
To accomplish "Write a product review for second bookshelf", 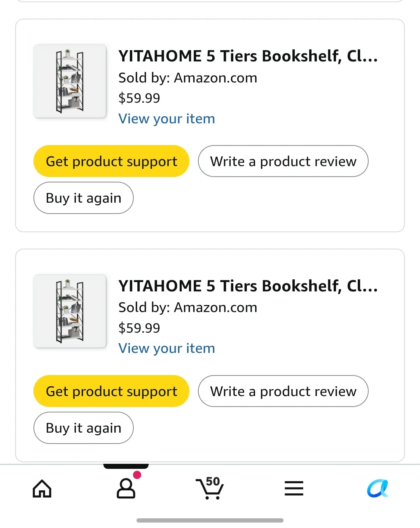I will click(283, 391).
